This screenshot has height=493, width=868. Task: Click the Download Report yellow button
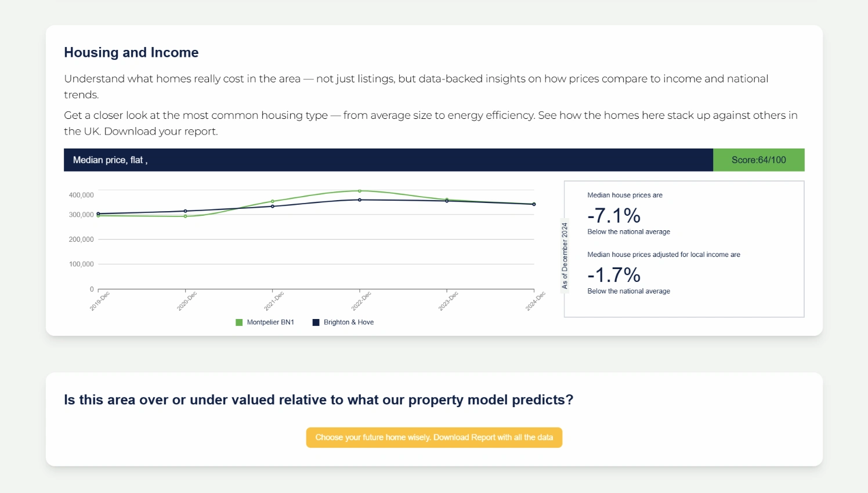[x=434, y=437]
